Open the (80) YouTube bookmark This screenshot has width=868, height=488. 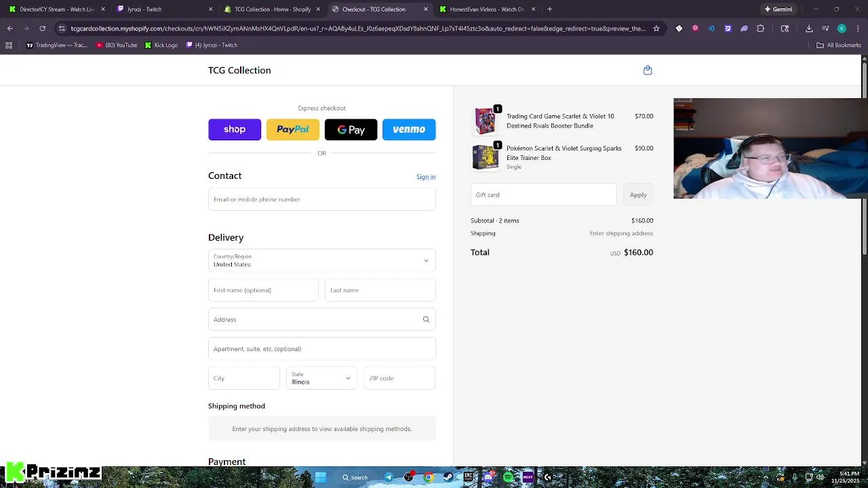click(117, 45)
